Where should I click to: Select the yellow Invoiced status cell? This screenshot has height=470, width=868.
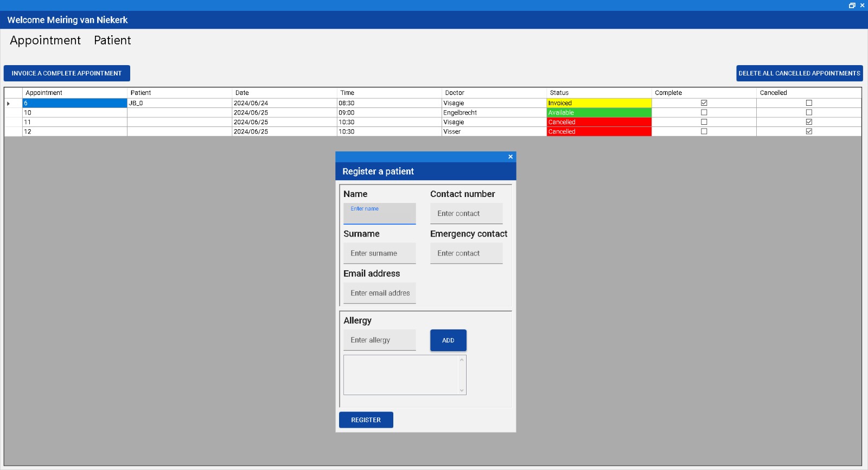click(x=599, y=103)
